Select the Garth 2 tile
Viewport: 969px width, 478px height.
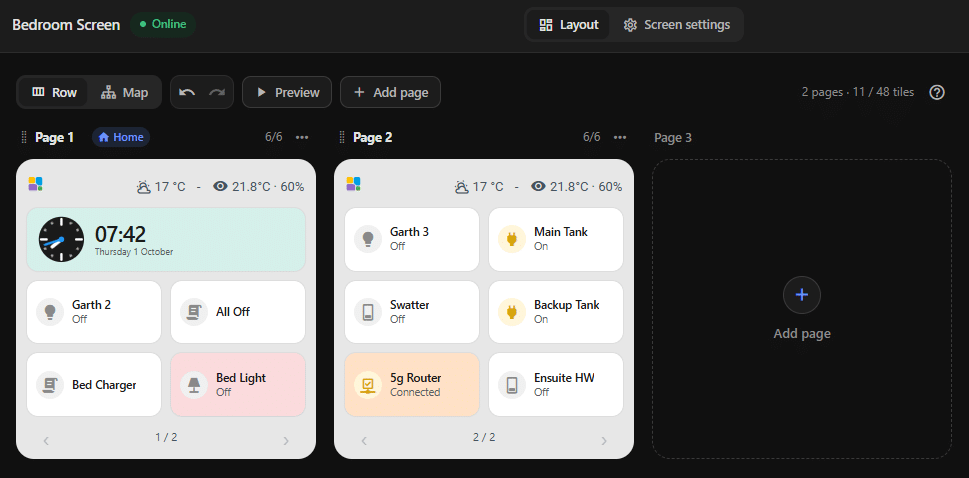[x=94, y=312]
